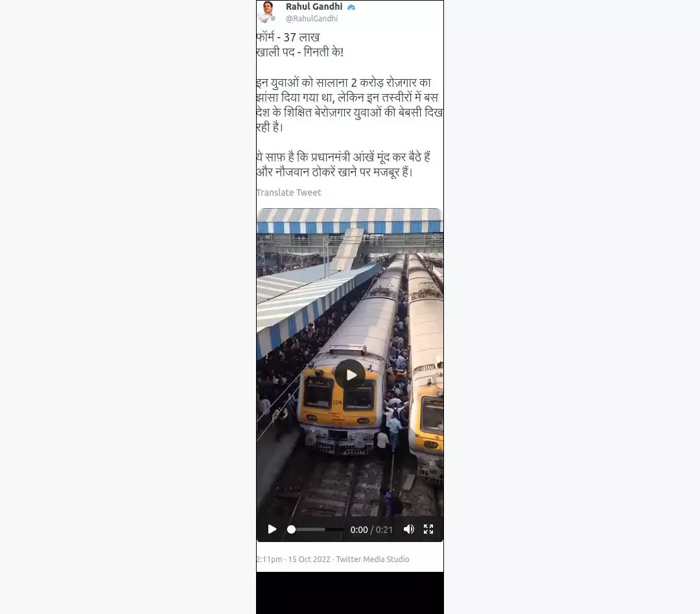Screen dimensions: 700x614
Task: Open Rahul Gandhi's profile picture
Action: click(267, 12)
